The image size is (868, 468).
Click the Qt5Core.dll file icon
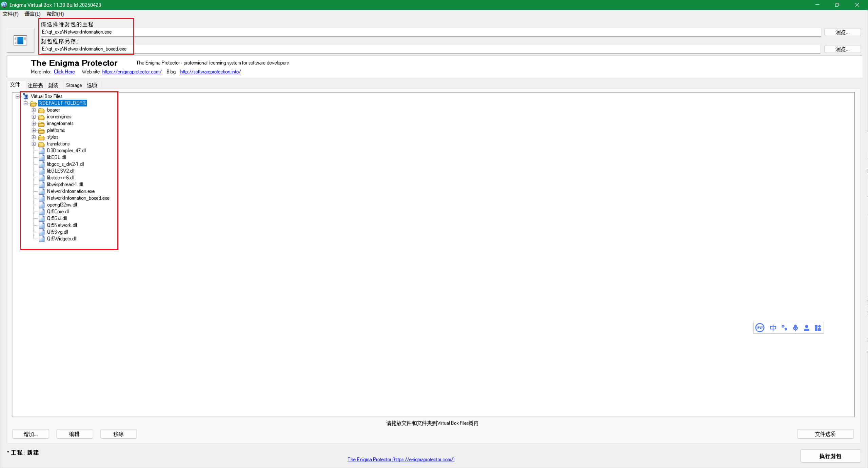(42, 212)
